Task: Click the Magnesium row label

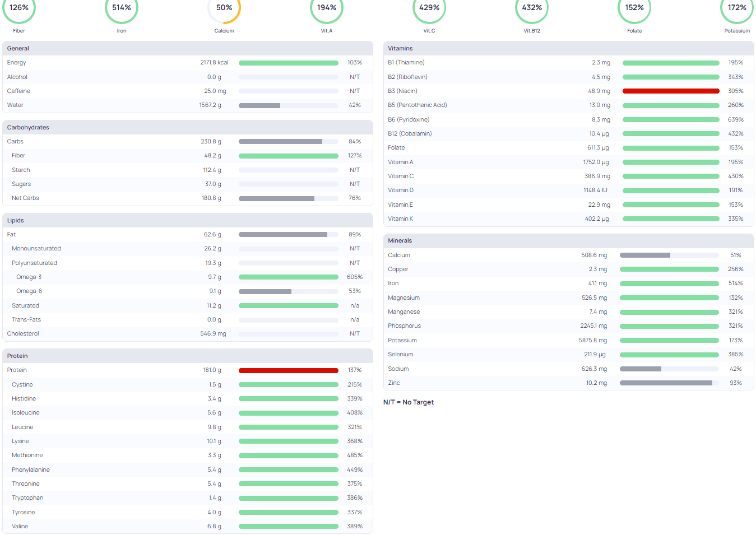Action: tap(403, 298)
